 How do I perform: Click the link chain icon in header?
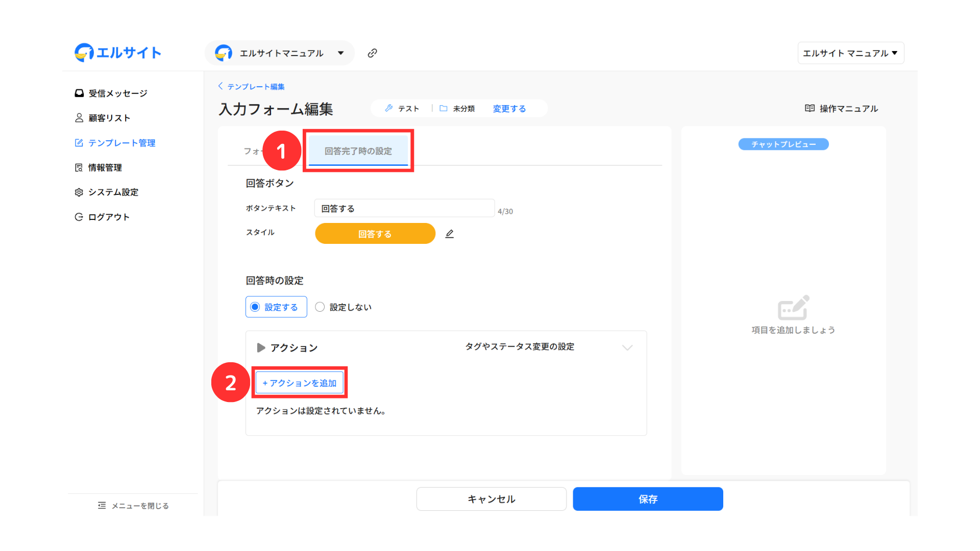[x=372, y=53]
